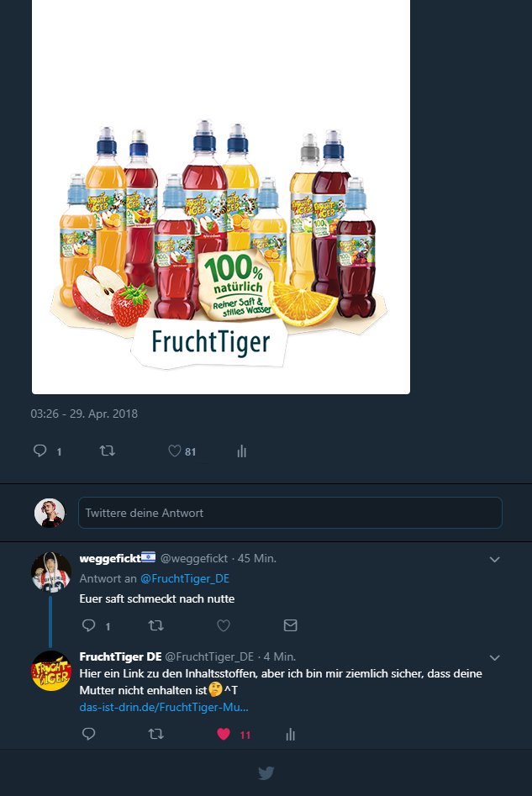Image resolution: width=532 pixels, height=796 pixels.
Task: Retweet FruchtTiger DE's response
Action: [155, 734]
